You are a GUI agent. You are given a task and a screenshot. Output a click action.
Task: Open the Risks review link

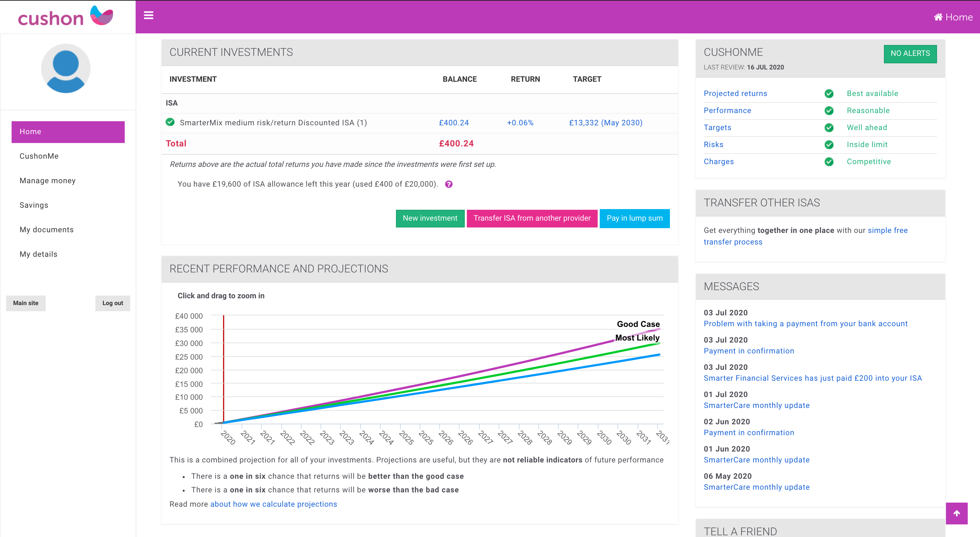[x=713, y=144]
